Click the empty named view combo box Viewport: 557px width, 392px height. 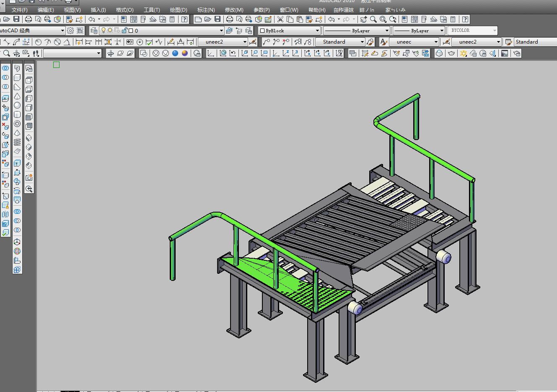[72, 53]
